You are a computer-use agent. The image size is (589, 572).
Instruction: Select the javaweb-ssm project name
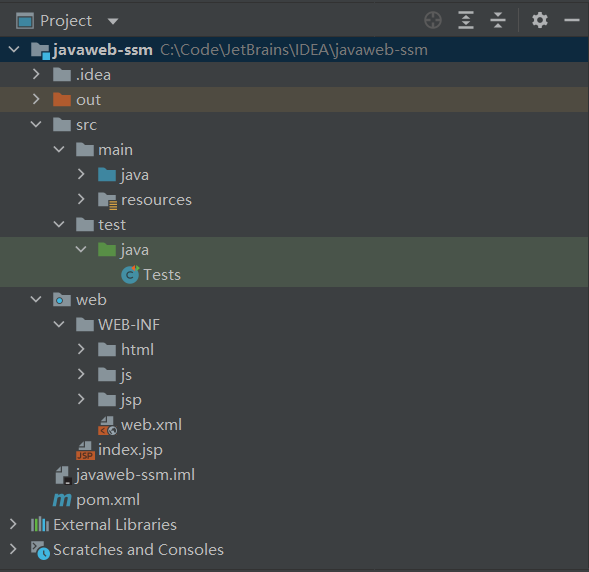tap(103, 50)
